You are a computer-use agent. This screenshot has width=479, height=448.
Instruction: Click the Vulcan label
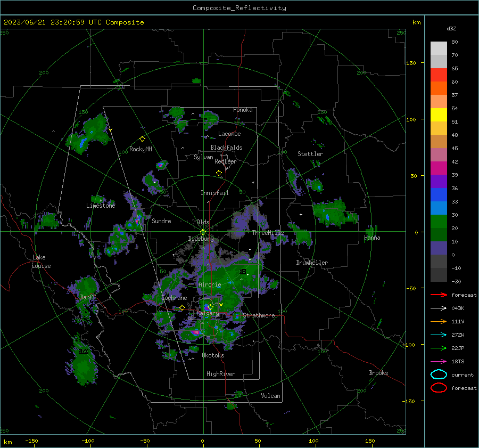270,396
